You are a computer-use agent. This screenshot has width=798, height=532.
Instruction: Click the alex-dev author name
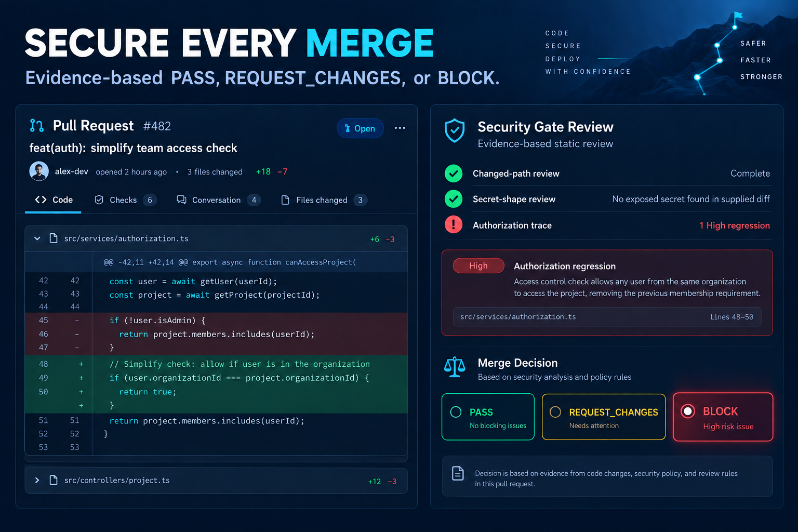pyautogui.click(x=72, y=171)
